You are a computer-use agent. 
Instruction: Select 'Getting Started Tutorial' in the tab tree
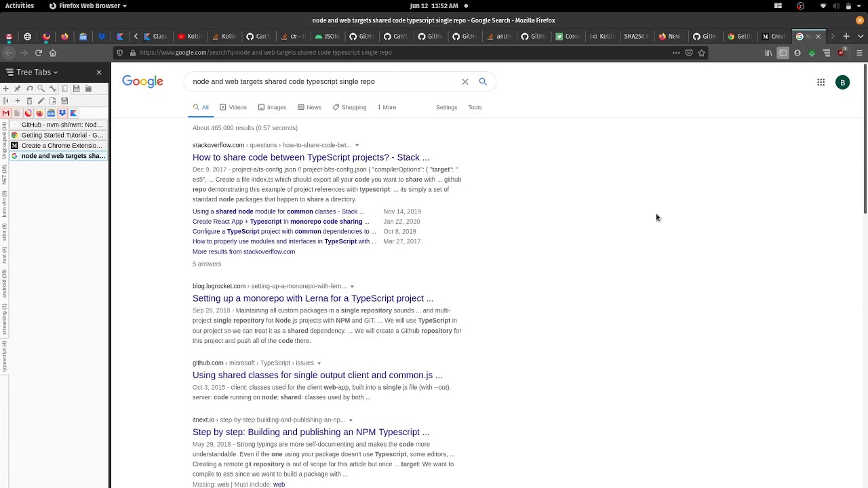tap(62, 135)
